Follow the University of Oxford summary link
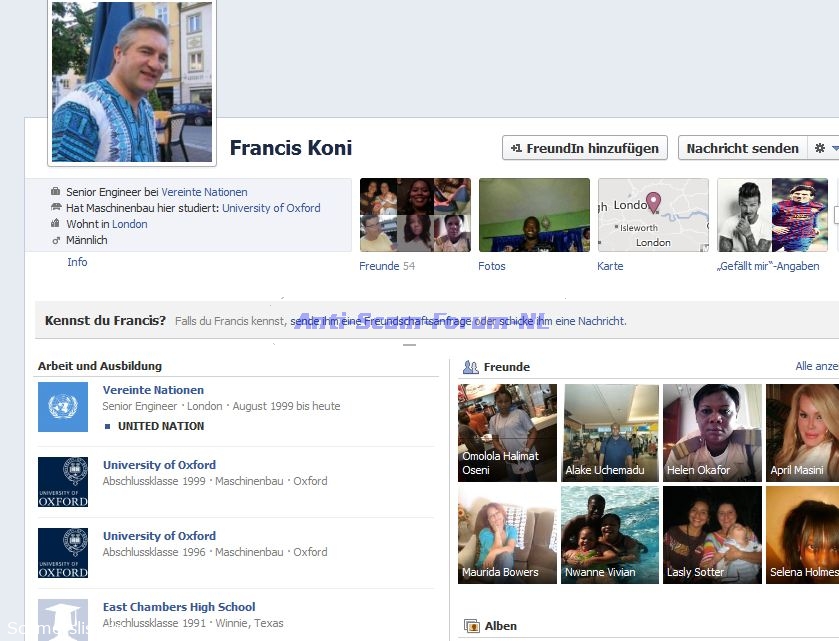839x641 pixels. point(271,208)
